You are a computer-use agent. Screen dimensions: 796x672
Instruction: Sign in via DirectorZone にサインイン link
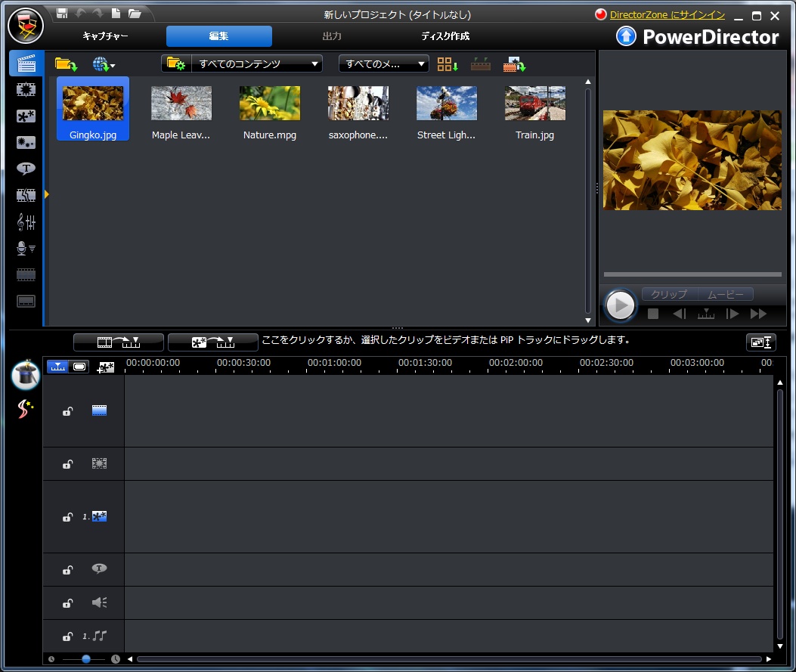pos(667,14)
